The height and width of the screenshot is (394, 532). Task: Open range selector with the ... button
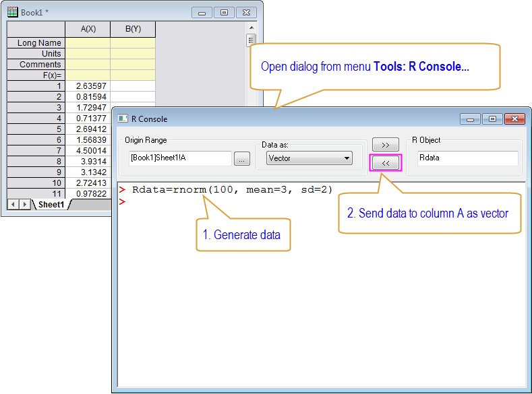point(242,158)
